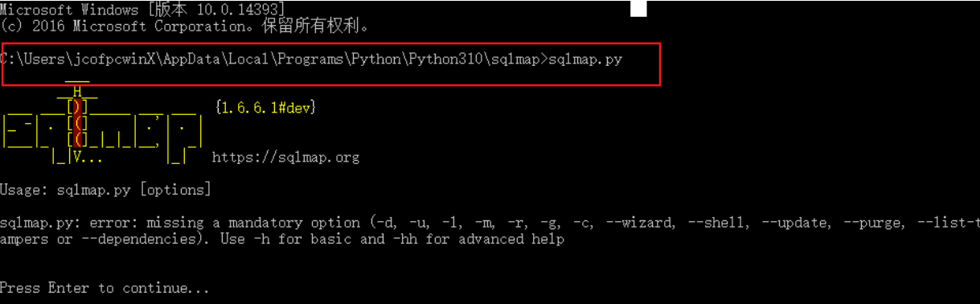Viewport: 980px width, 304px height.
Task: Click the V... text under the logo
Action: click(88, 158)
